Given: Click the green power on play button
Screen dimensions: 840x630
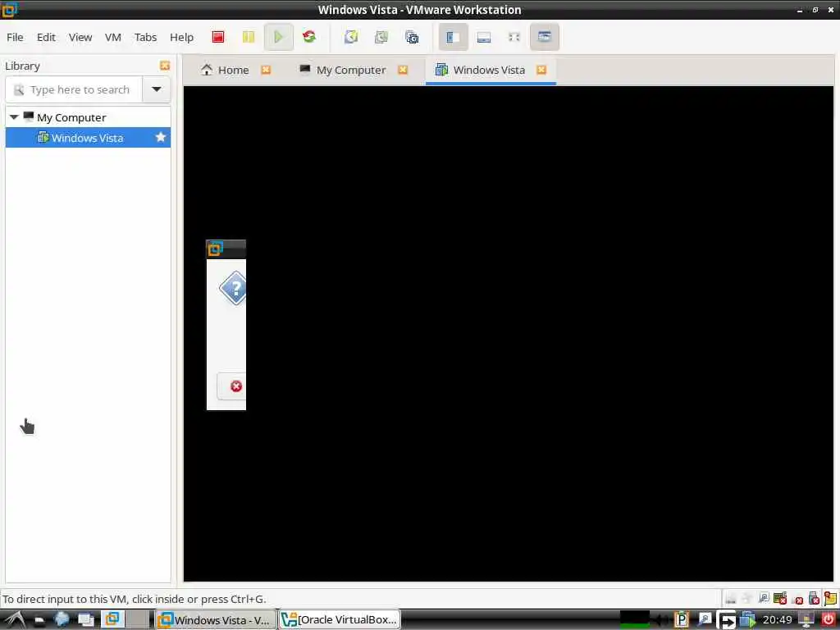Looking at the screenshot, I should [x=279, y=37].
